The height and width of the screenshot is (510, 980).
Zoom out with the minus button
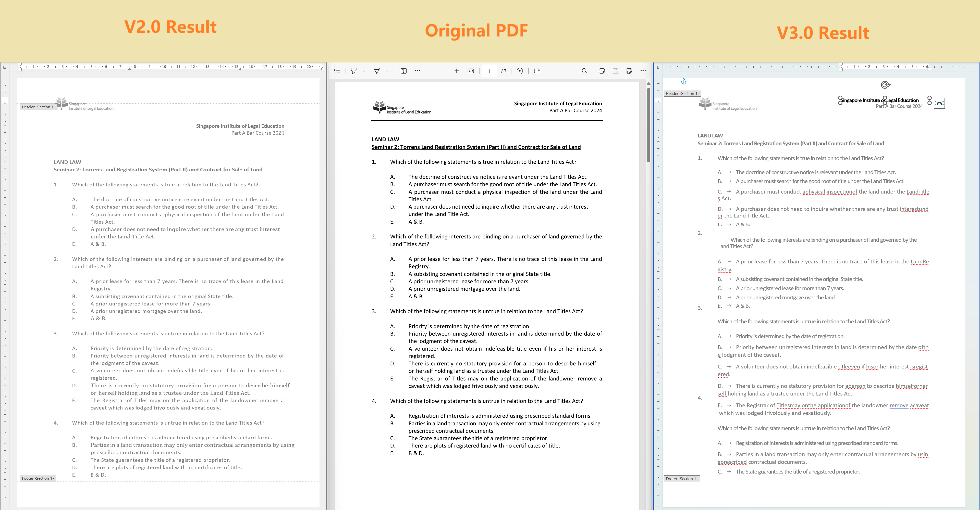(443, 71)
